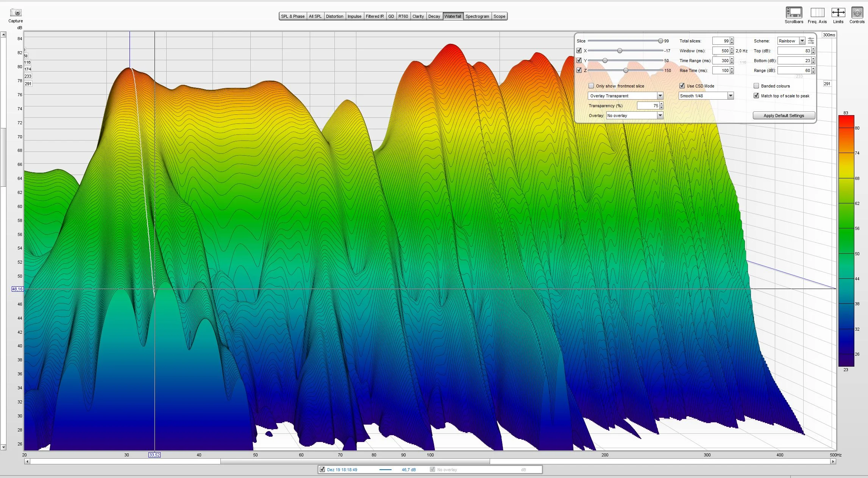Enable Only show frontmost slice

click(591, 86)
